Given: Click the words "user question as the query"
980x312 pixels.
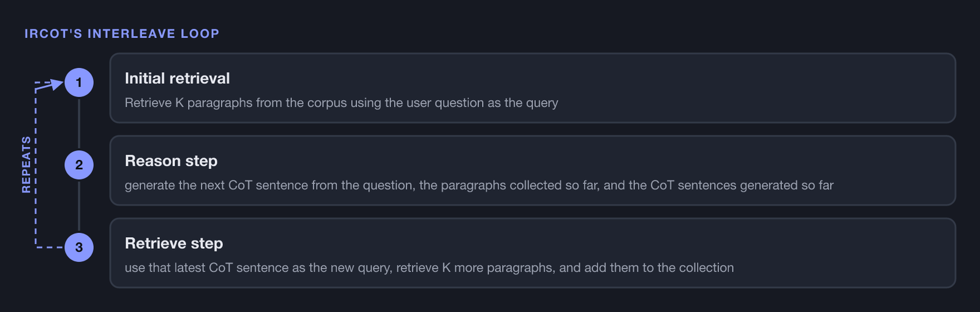Looking at the screenshot, I should tap(482, 103).
